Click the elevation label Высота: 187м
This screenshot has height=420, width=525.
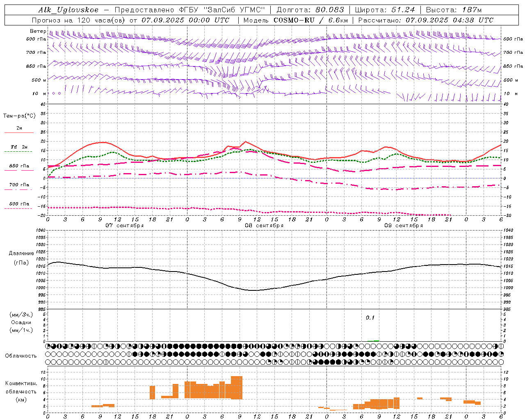point(454,10)
